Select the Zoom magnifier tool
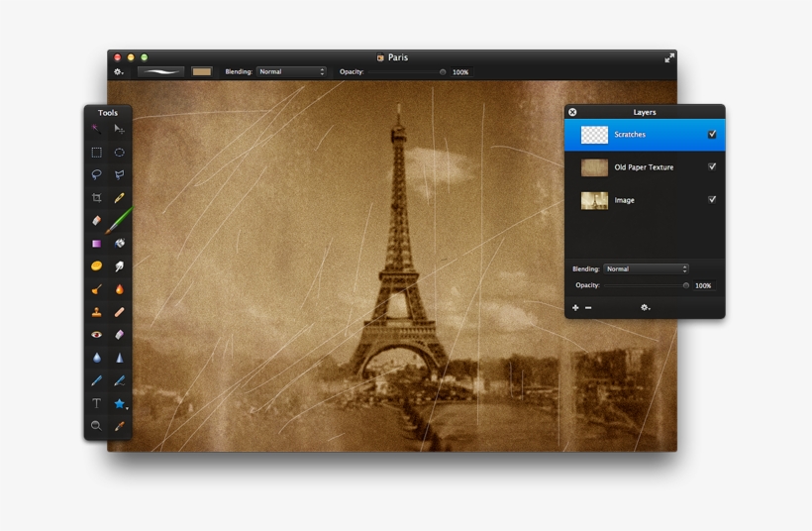Viewport: 812px width, 531px height. (x=96, y=426)
